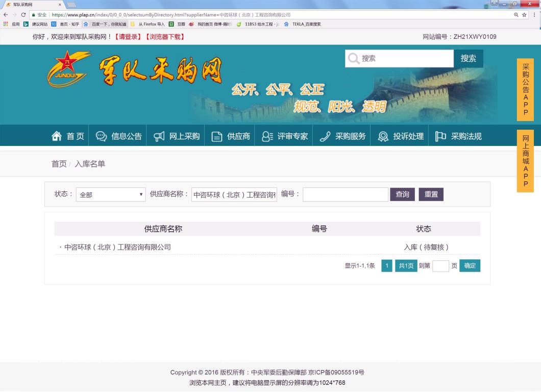Image resolution: width=541 pixels, height=392 pixels.
Task: Open 评审专家 navigation item
Action: pyautogui.click(x=284, y=136)
